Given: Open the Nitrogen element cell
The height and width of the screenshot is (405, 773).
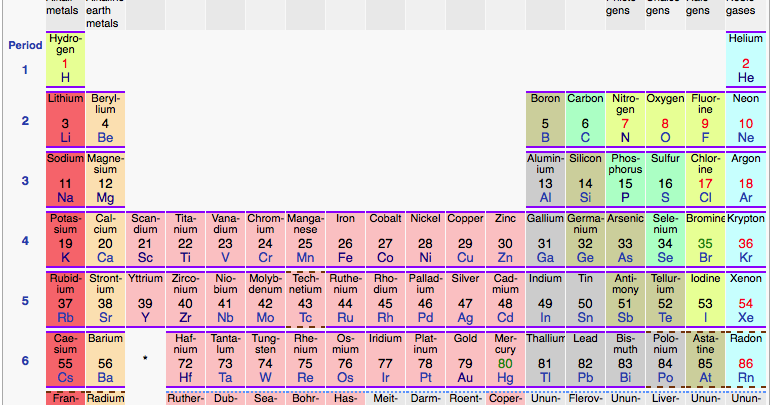Looking at the screenshot, I should (x=625, y=119).
